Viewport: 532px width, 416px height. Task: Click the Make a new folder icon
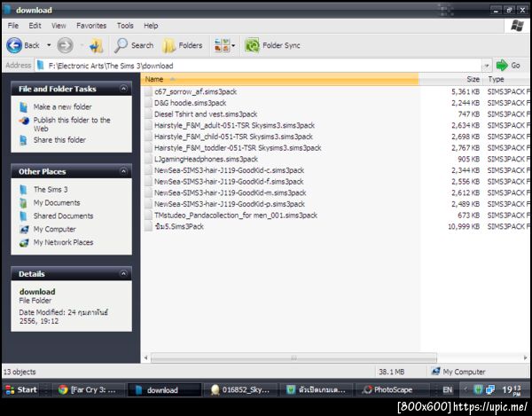point(23,107)
